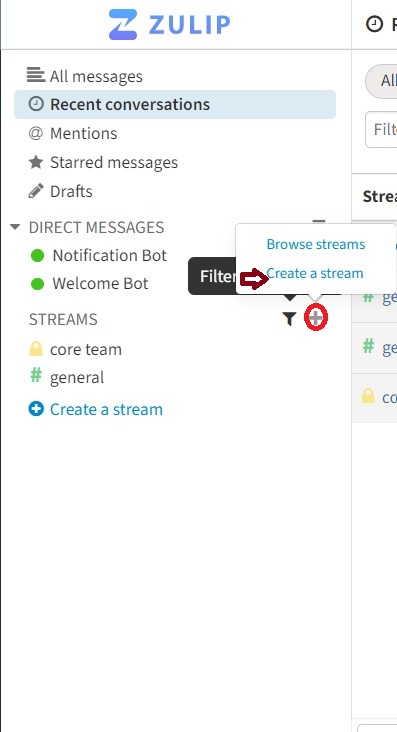Click the Zulip logo
This screenshot has width=397, height=732.
pos(170,24)
